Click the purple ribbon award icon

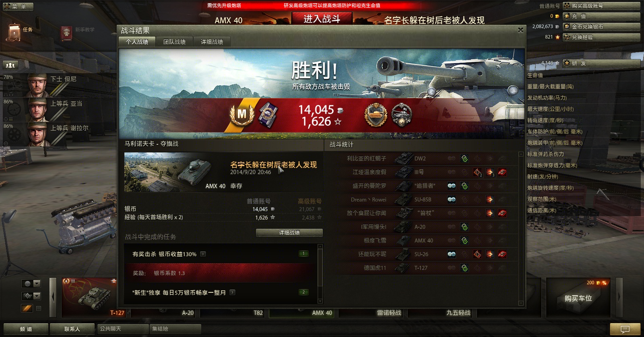tap(267, 115)
